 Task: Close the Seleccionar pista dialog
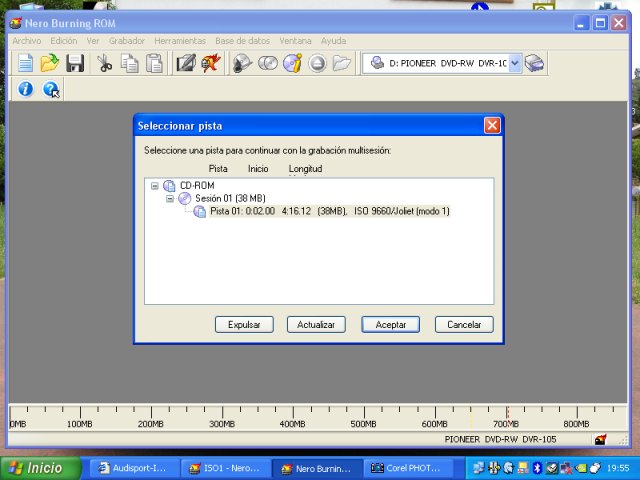[492, 125]
